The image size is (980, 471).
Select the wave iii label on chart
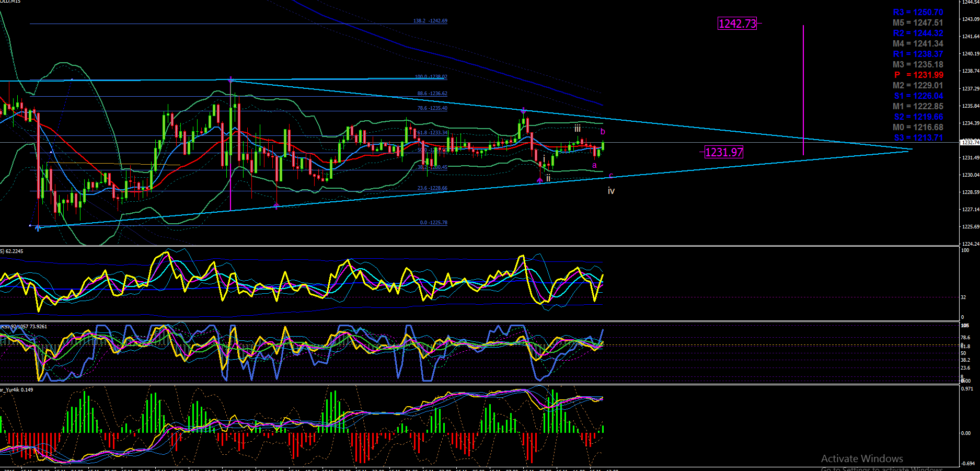point(578,129)
